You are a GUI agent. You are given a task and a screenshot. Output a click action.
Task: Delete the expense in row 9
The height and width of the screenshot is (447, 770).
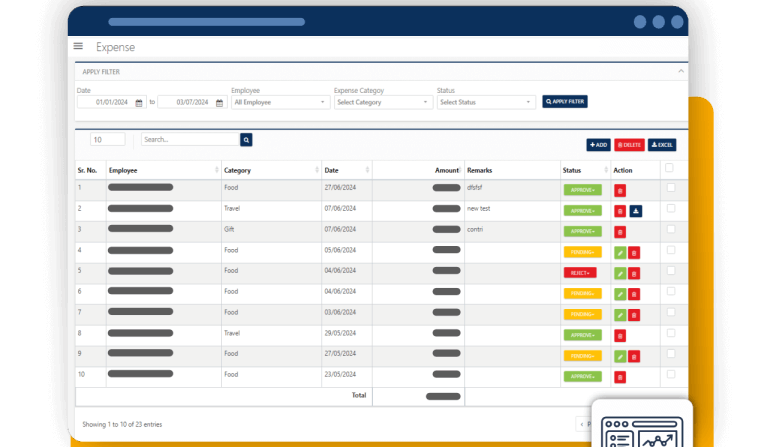pyautogui.click(x=633, y=357)
